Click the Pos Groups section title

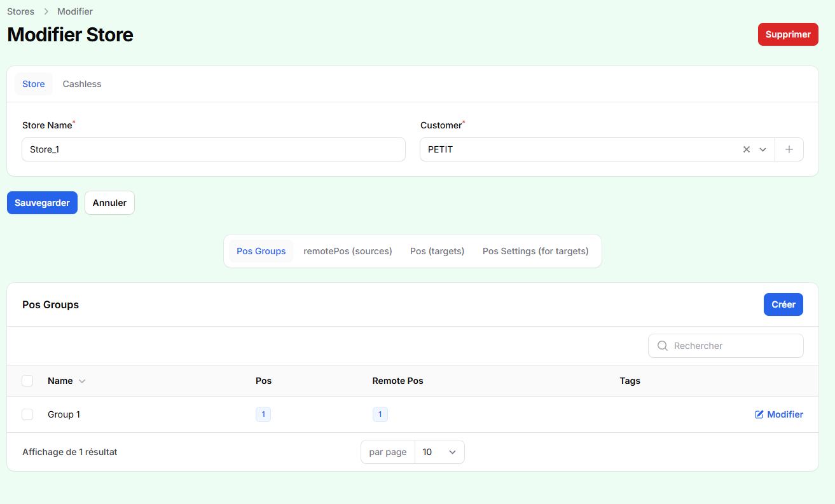tap(51, 304)
